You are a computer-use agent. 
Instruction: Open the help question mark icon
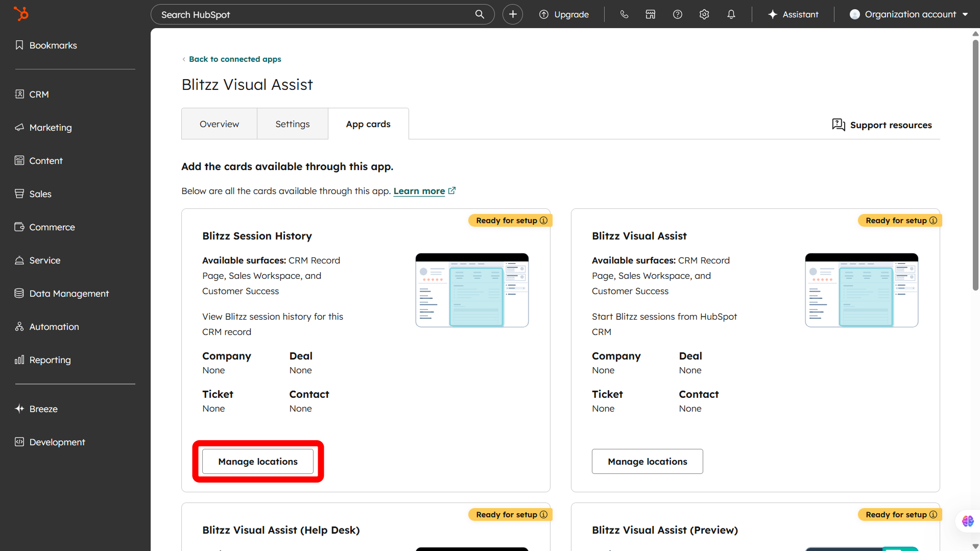[x=678, y=14]
